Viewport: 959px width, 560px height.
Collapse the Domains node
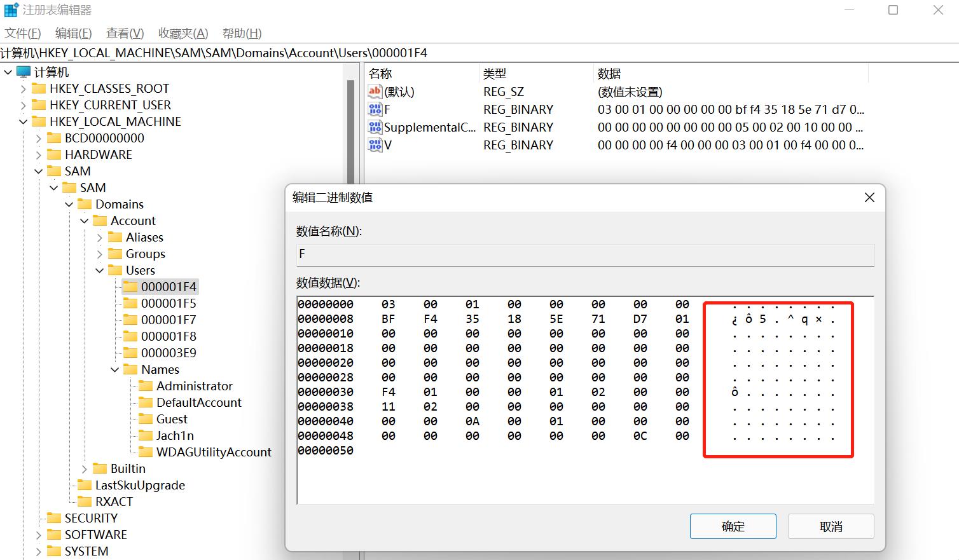69,204
